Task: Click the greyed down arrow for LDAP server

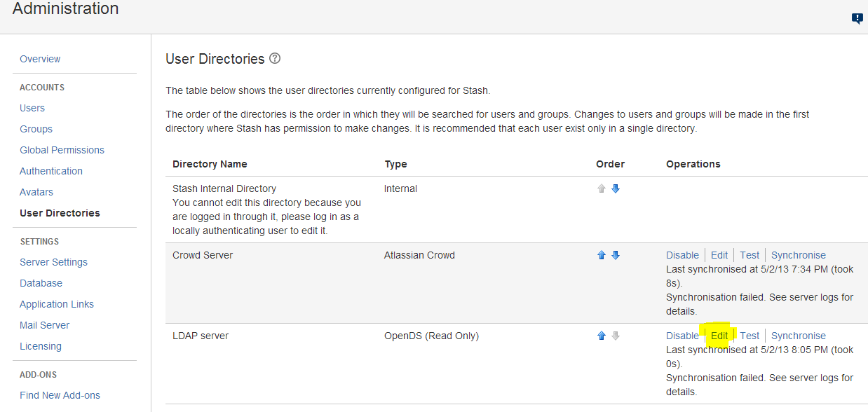Action: pyautogui.click(x=616, y=336)
